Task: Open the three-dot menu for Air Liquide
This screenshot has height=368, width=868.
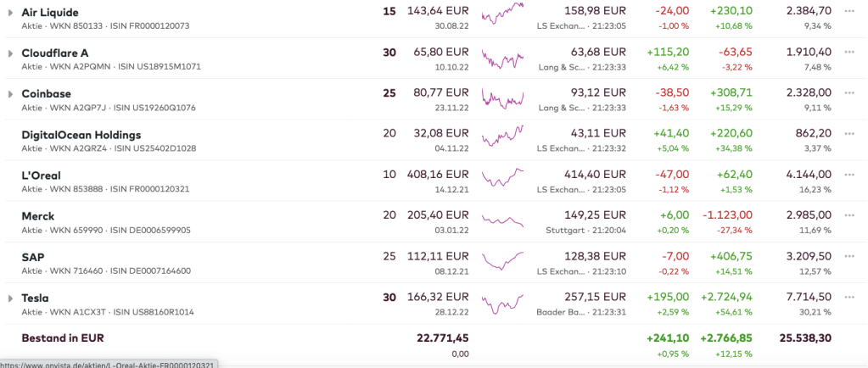Action: 850,12
